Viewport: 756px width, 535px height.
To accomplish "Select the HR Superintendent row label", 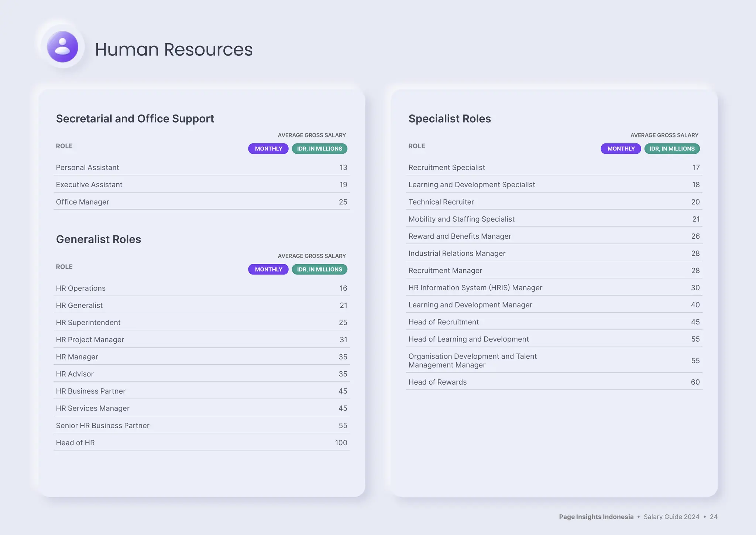I will 88,323.
